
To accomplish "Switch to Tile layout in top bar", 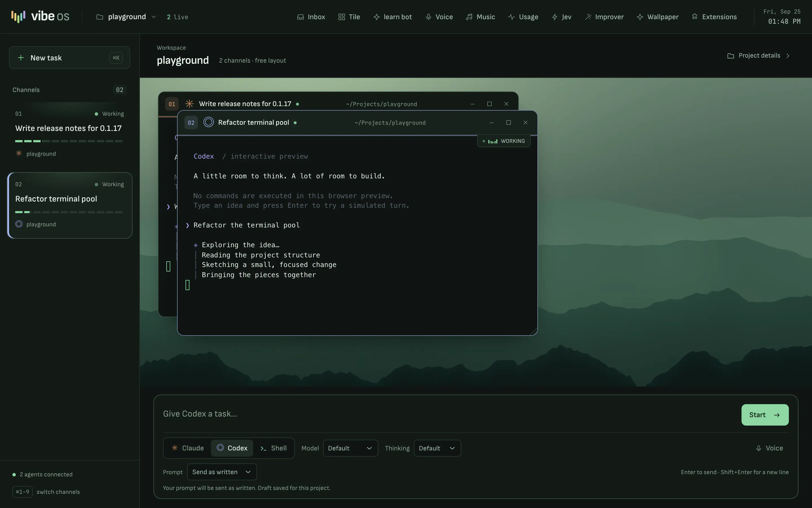I will [x=349, y=17].
